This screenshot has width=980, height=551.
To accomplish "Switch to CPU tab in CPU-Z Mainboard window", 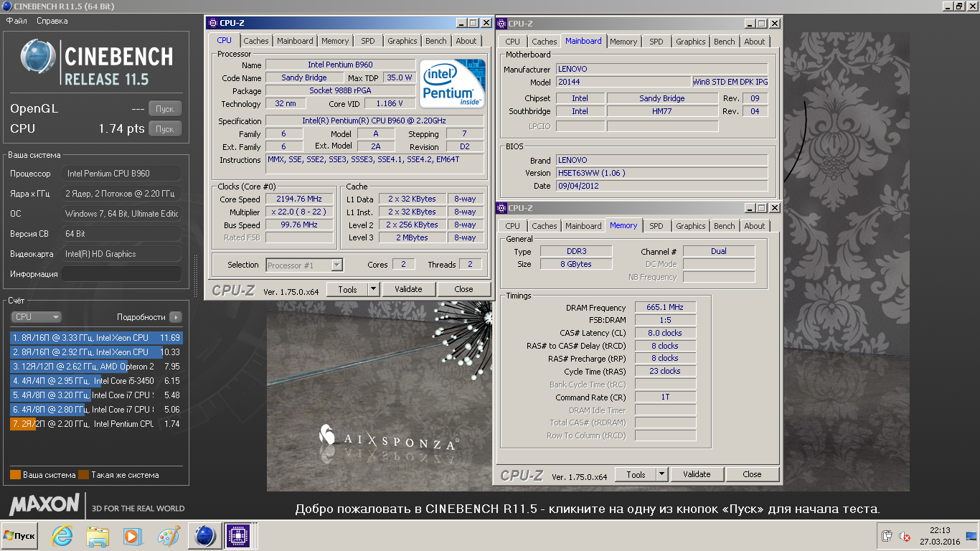I will 513,42.
